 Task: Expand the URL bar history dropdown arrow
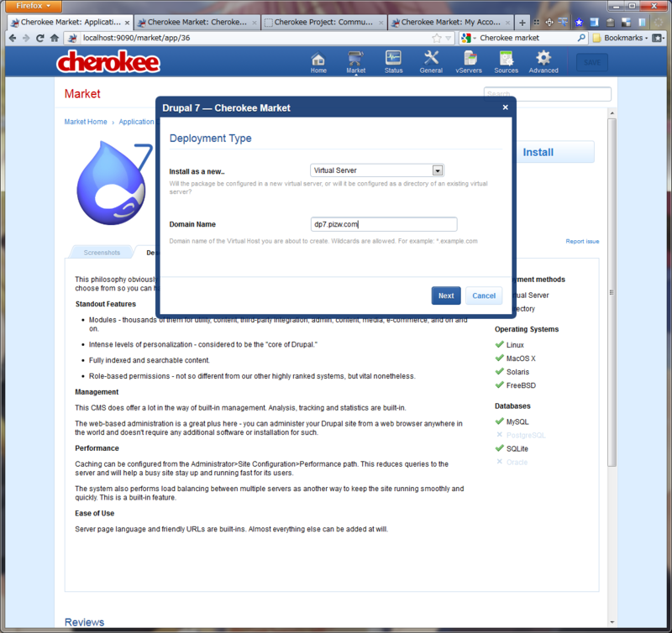tap(449, 38)
